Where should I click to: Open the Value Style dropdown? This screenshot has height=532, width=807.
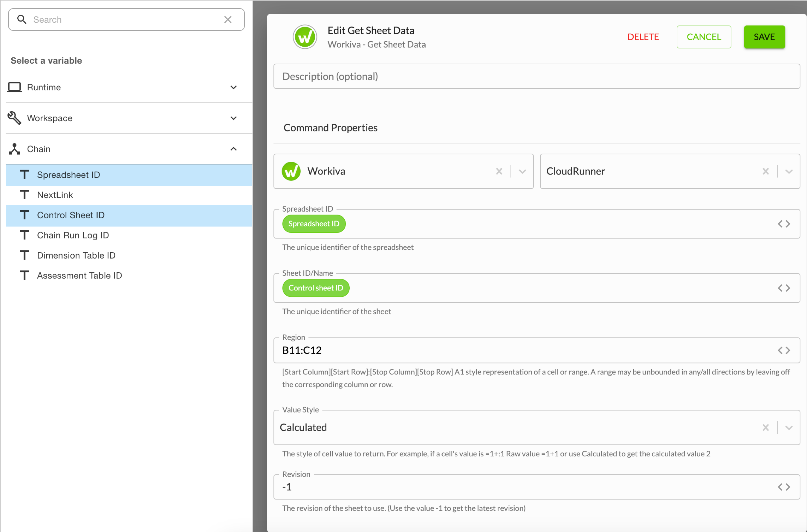789,427
